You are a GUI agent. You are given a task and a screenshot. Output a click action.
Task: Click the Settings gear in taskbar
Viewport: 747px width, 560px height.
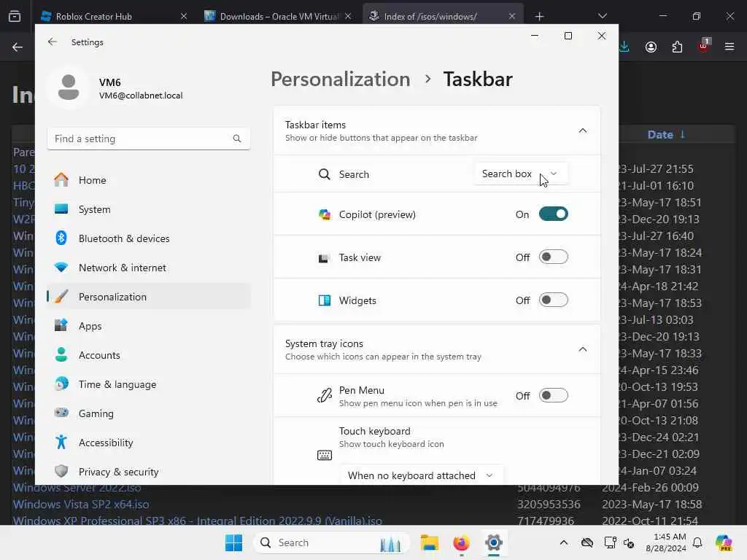click(x=494, y=542)
